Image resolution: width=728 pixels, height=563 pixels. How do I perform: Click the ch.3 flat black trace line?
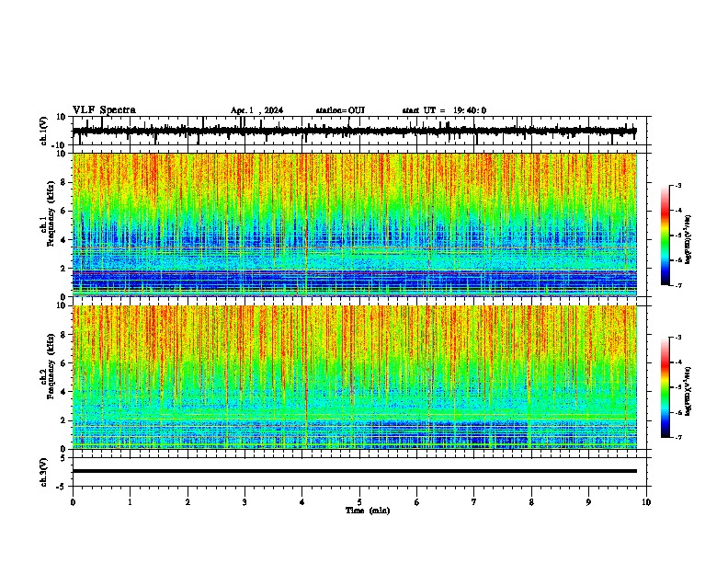point(355,471)
